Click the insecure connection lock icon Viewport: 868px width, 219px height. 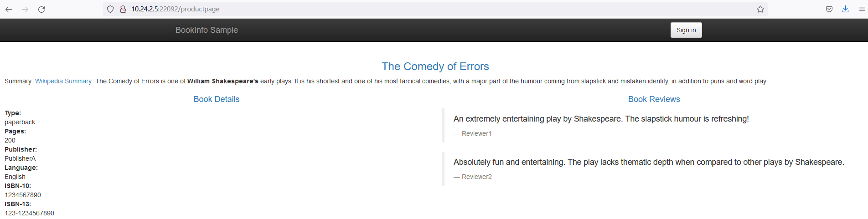[123, 9]
